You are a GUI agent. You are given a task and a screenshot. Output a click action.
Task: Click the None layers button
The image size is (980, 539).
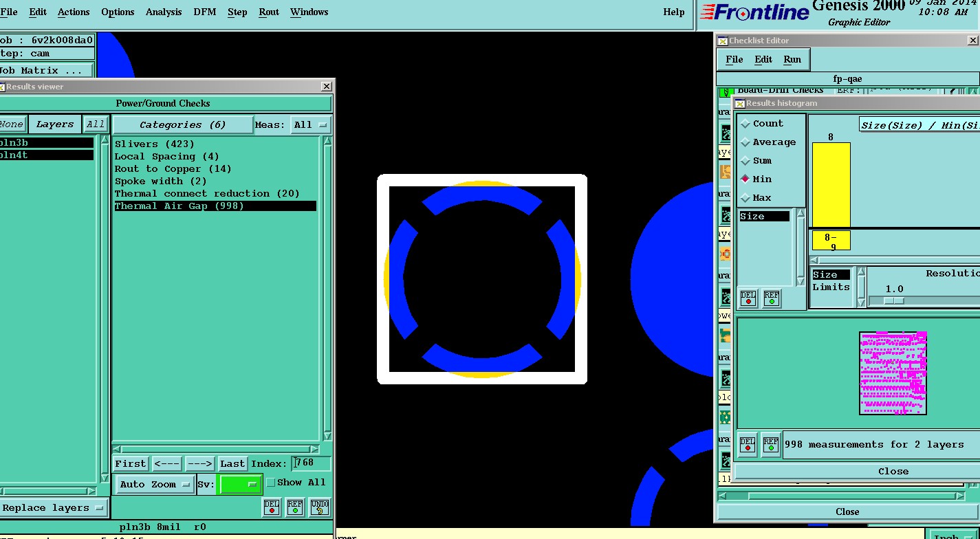pos(12,124)
